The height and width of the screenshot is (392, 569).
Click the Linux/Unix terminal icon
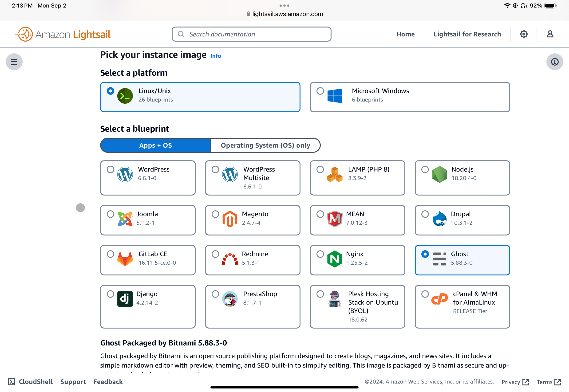click(125, 96)
